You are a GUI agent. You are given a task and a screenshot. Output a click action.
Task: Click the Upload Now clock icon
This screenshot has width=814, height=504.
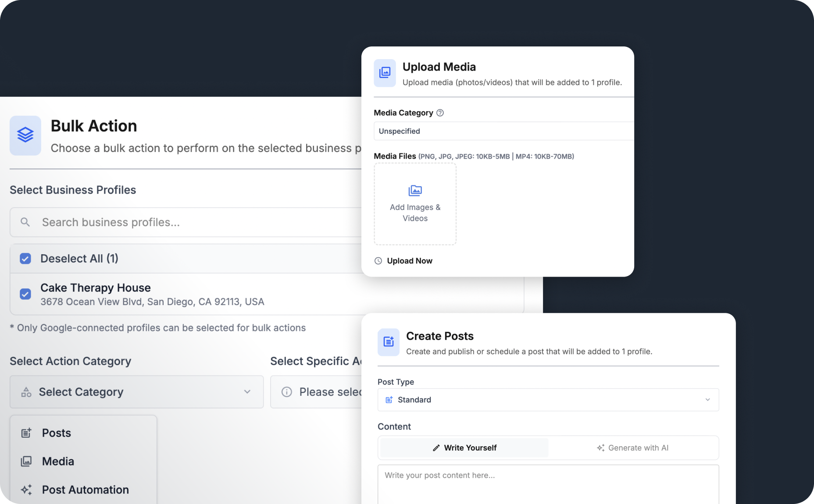click(378, 261)
